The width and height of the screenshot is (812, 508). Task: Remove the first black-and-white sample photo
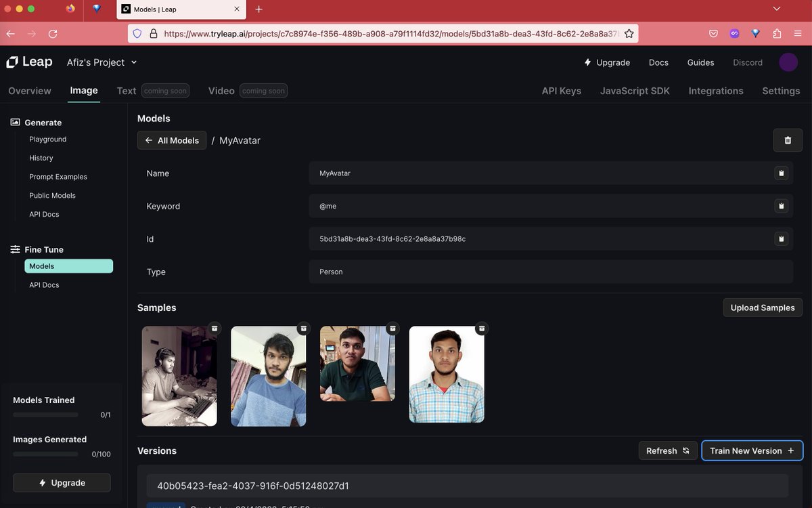click(215, 329)
